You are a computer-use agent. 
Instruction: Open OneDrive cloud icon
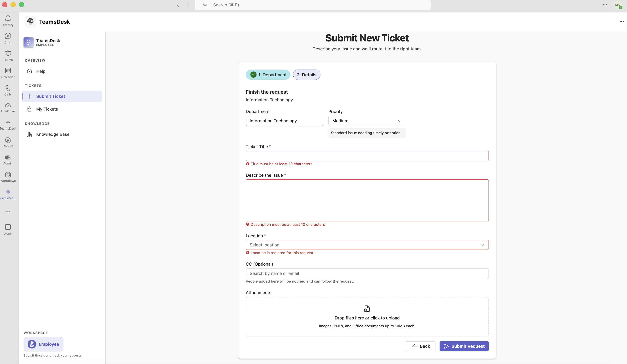click(8, 105)
